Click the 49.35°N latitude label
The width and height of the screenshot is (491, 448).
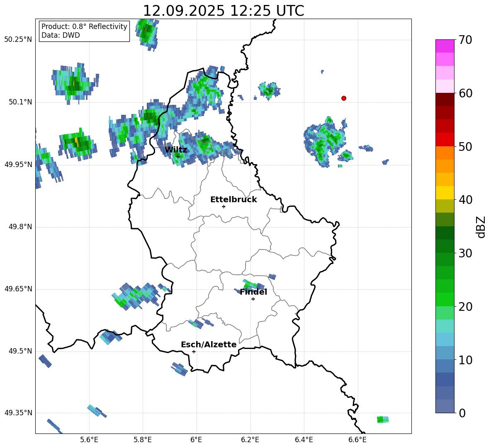[18, 413]
